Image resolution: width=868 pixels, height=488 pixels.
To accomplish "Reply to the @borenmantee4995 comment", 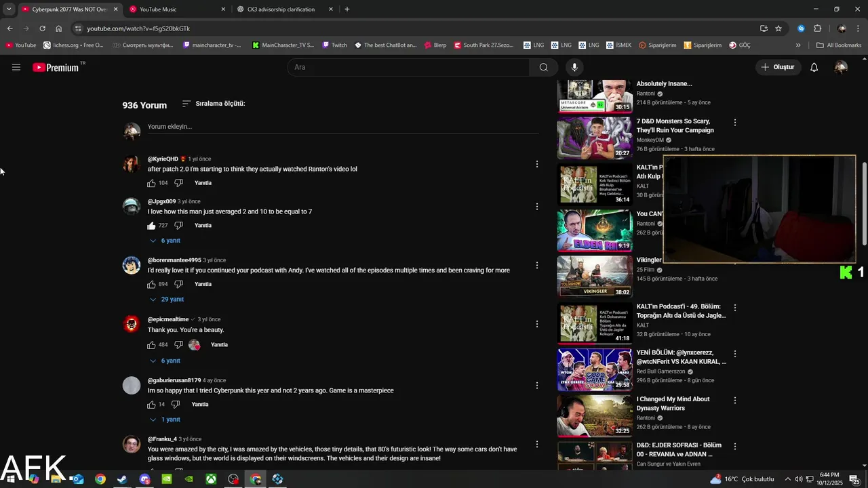I will 203,284.
